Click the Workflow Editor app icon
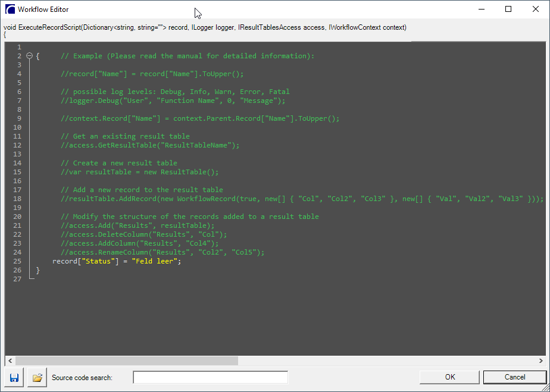 pyautogui.click(x=10, y=10)
